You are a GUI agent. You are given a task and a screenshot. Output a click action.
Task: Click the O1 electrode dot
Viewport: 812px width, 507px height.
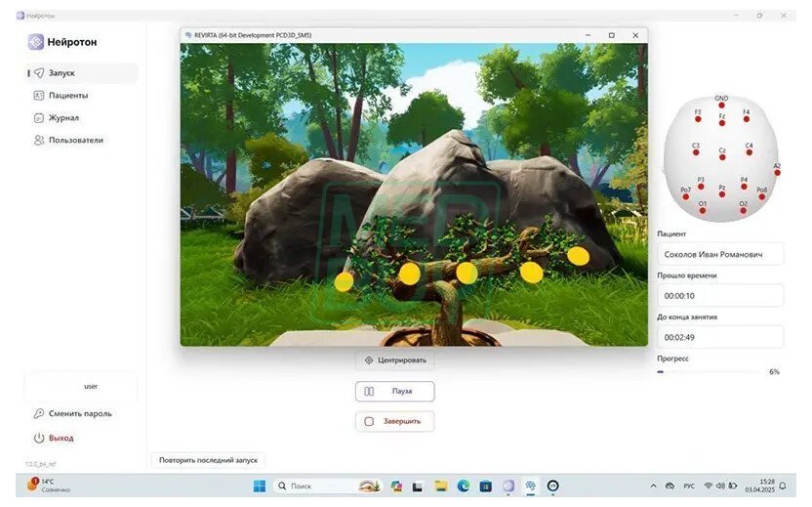coord(703,210)
